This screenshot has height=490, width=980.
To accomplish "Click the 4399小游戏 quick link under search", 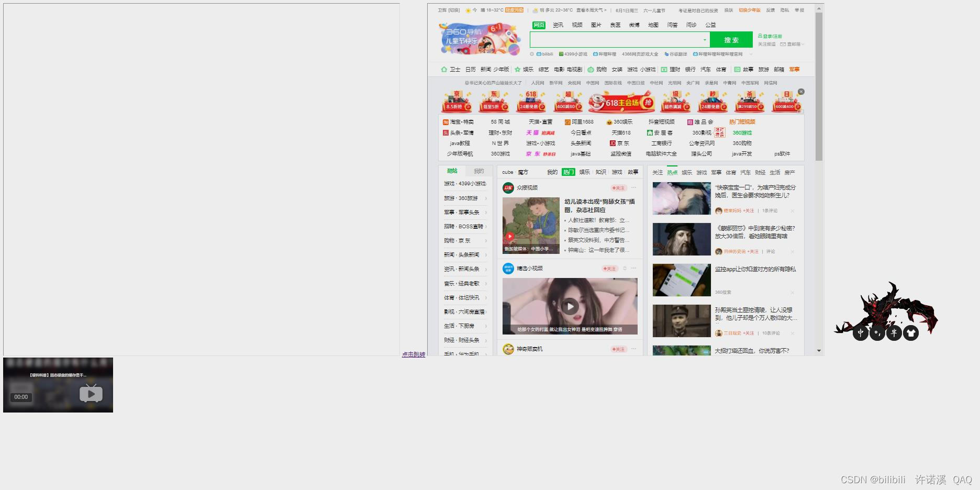I will coord(573,54).
